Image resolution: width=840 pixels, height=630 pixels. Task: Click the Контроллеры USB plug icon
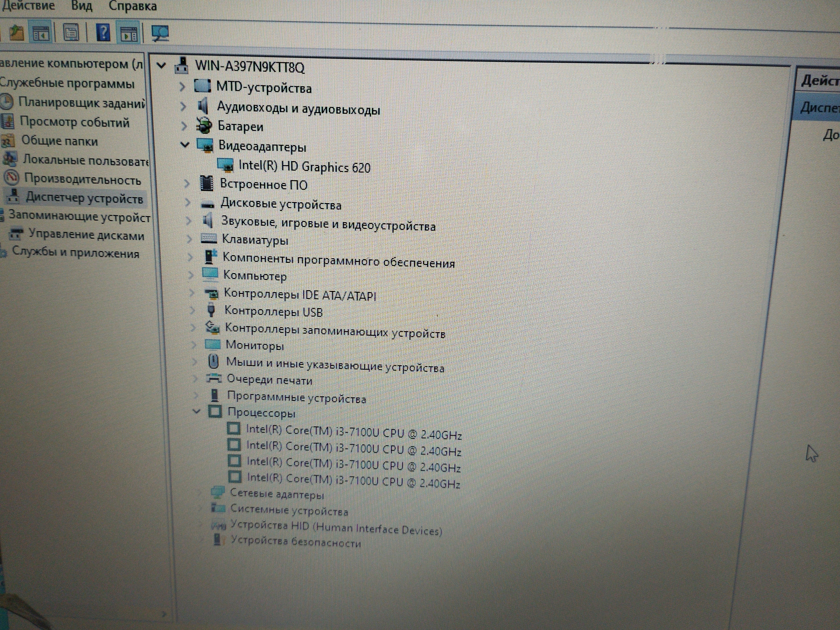(x=211, y=311)
